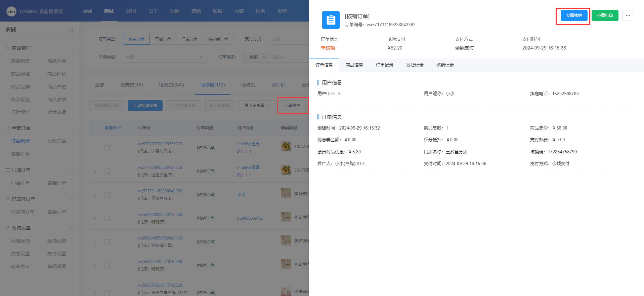The width and height of the screenshot is (644, 296).
Task: Open the 核销记录 tab
Action: (445, 65)
